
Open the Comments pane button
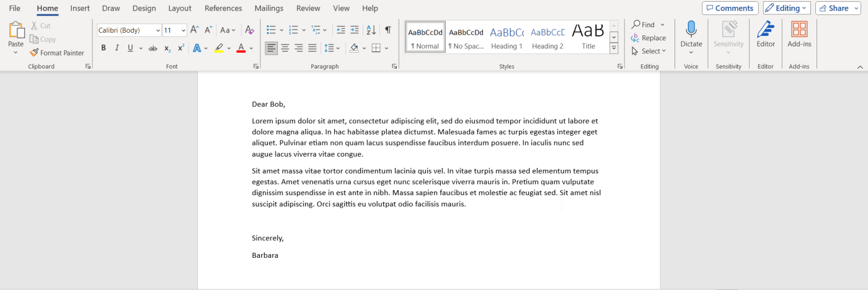point(730,8)
